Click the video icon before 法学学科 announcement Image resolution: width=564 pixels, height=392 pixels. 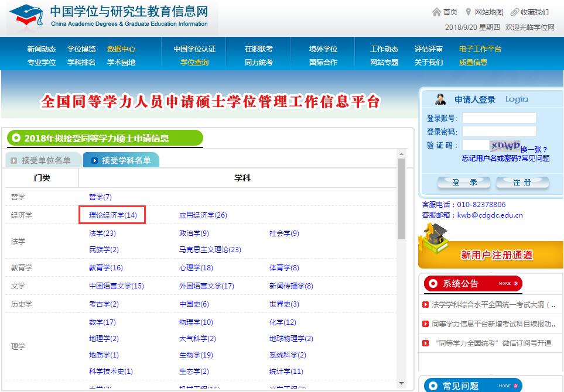pos(425,305)
